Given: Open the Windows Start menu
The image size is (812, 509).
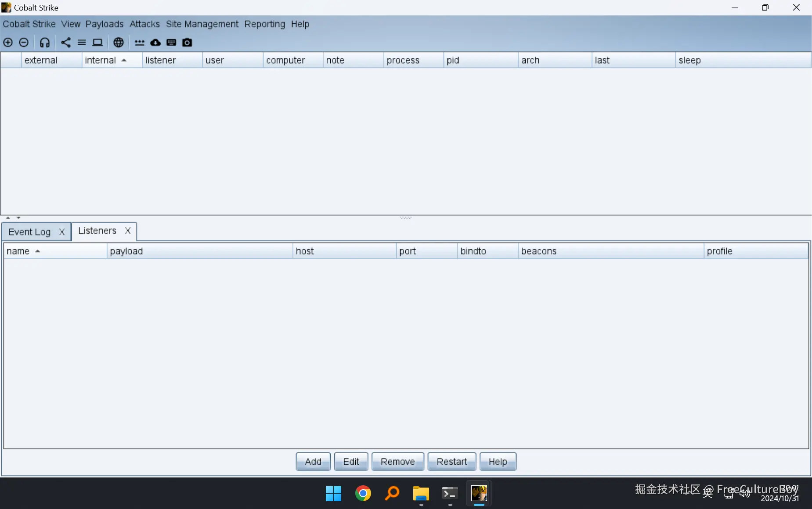Looking at the screenshot, I should pos(333,494).
